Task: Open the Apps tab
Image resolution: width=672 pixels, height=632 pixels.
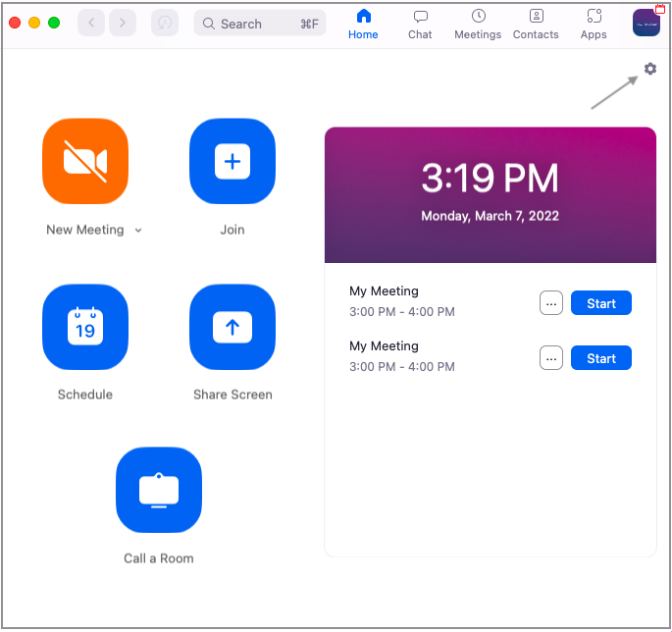Action: 594,24
